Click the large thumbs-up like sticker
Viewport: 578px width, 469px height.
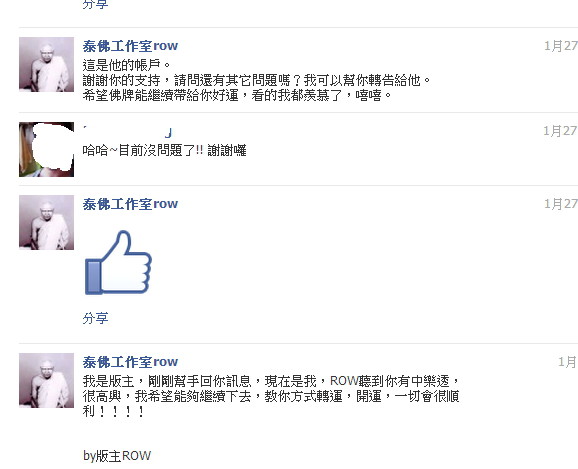(x=118, y=263)
